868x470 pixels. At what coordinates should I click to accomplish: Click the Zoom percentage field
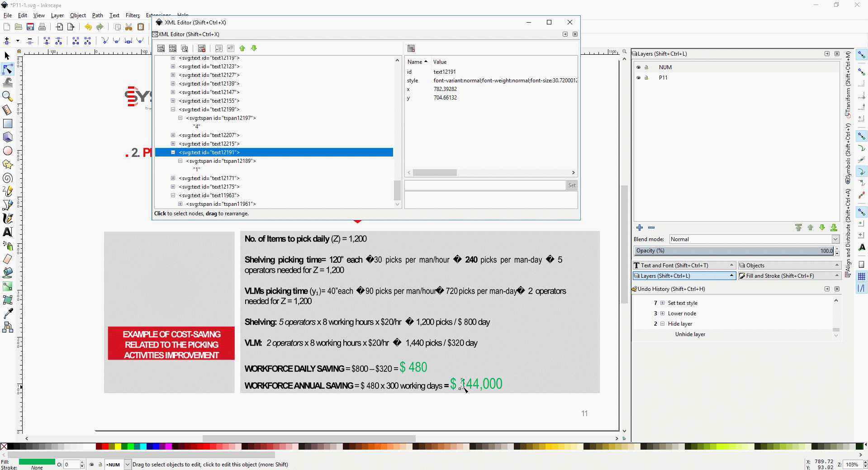coord(852,465)
